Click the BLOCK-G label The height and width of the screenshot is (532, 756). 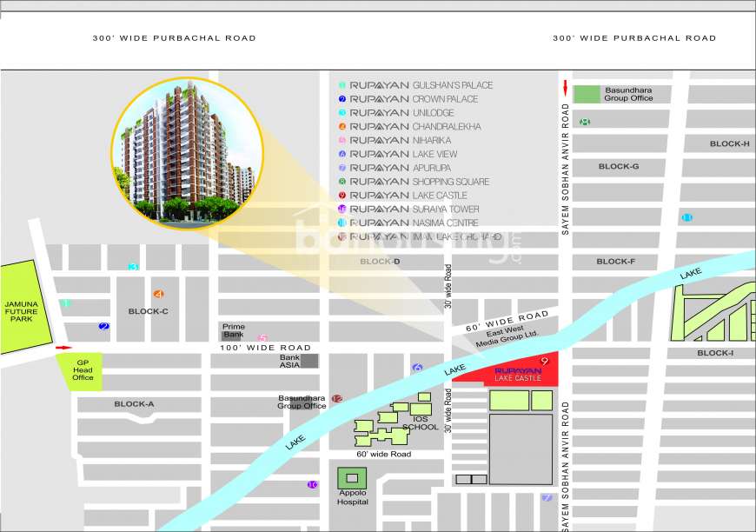click(619, 166)
